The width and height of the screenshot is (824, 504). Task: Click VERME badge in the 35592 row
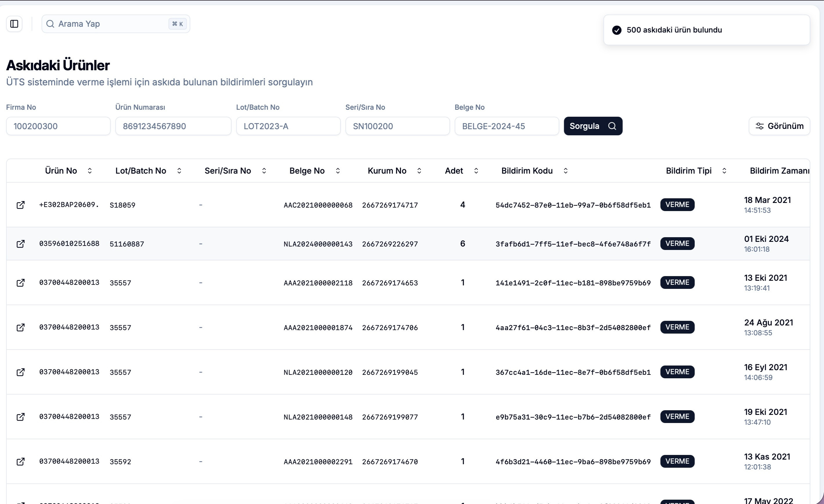pyautogui.click(x=677, y=462)
